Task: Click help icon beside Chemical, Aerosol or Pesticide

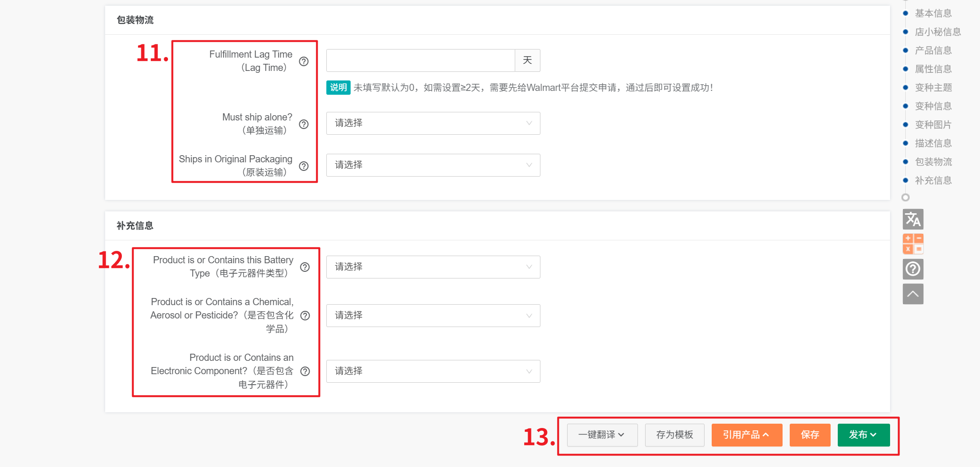Action: [305, 316]
